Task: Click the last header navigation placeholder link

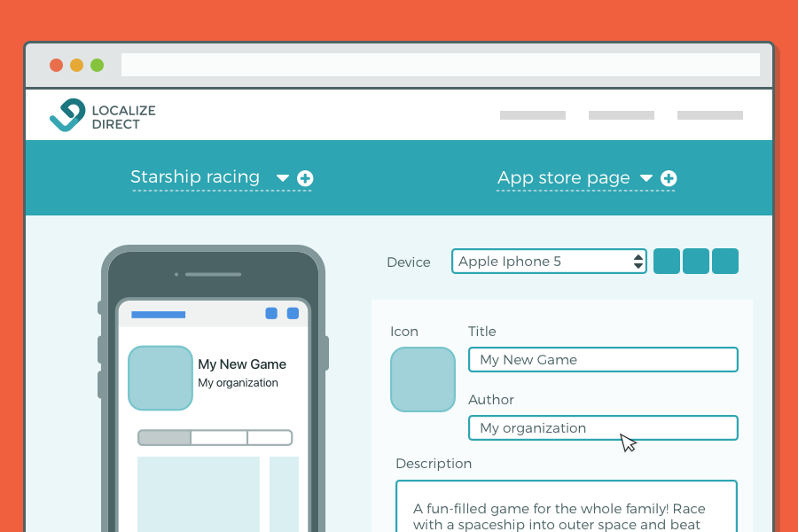Action: (x=710, y=115)
